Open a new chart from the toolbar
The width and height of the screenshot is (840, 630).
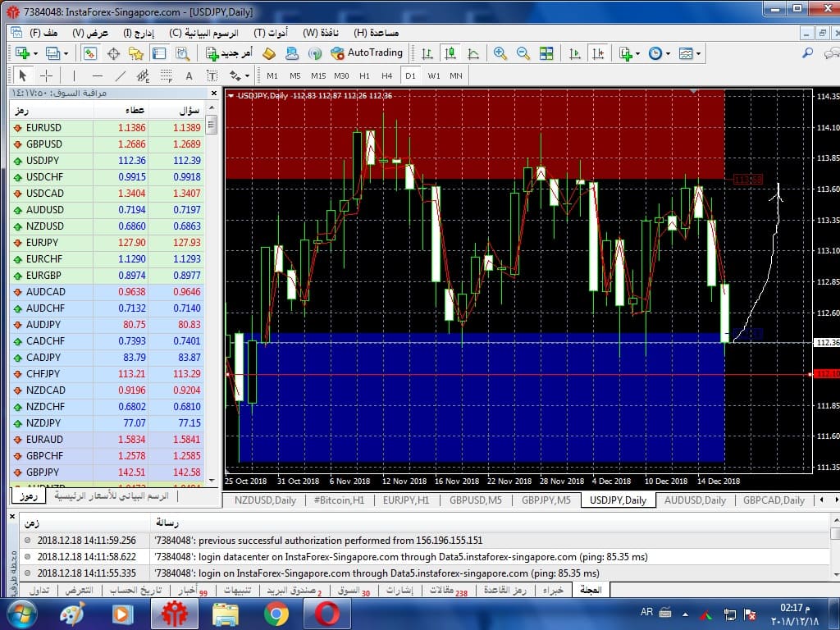22,53
